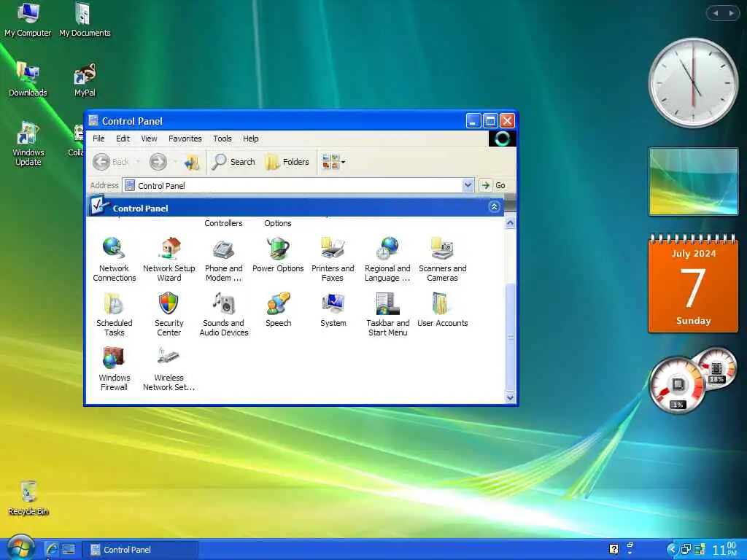This screenshot has height=560, width=747.
Task: Open Power Options applet
Action: point(278,255)
